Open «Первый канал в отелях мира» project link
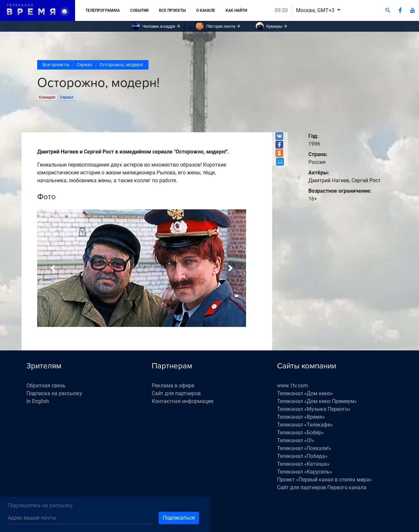The height and width of the screenshot is (532, 419). (x=324, y=480)
